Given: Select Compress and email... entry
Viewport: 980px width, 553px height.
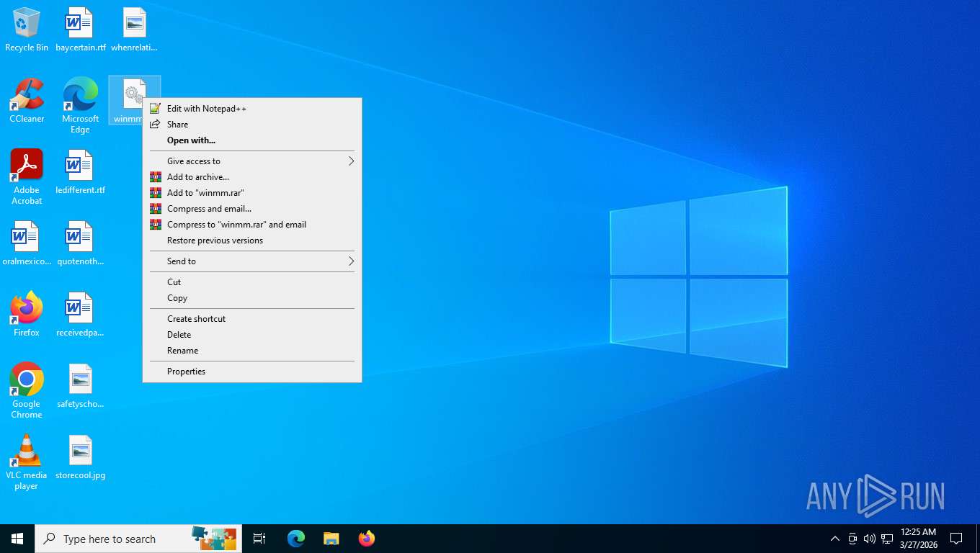Looking at the screenshot, I should 252,209.
